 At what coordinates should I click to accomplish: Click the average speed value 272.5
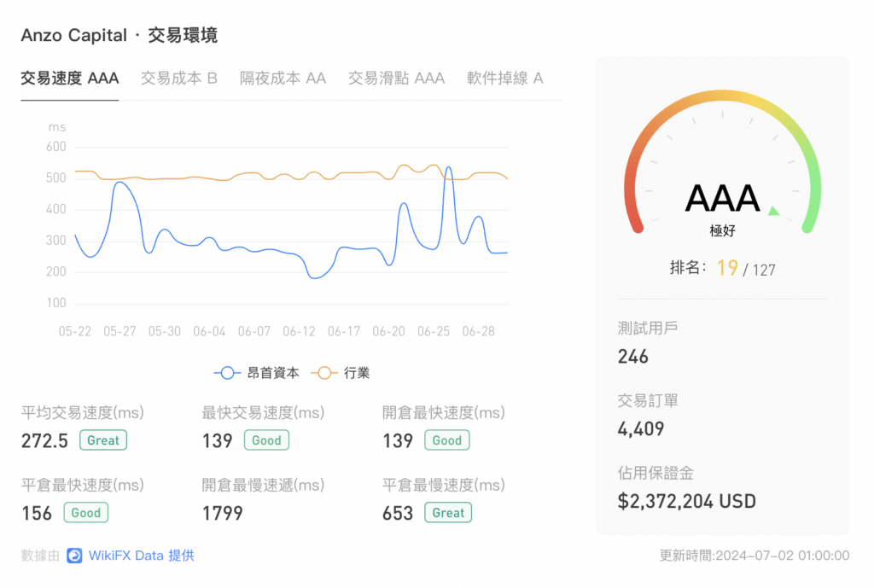tap(44, 441)
